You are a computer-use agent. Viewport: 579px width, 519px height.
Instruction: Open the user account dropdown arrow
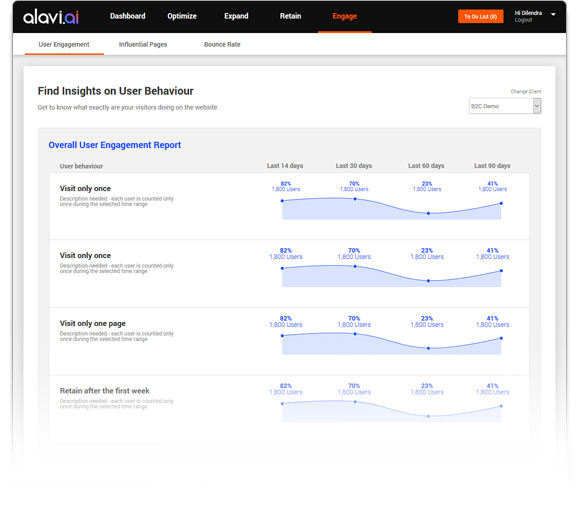tap(553, 14)
